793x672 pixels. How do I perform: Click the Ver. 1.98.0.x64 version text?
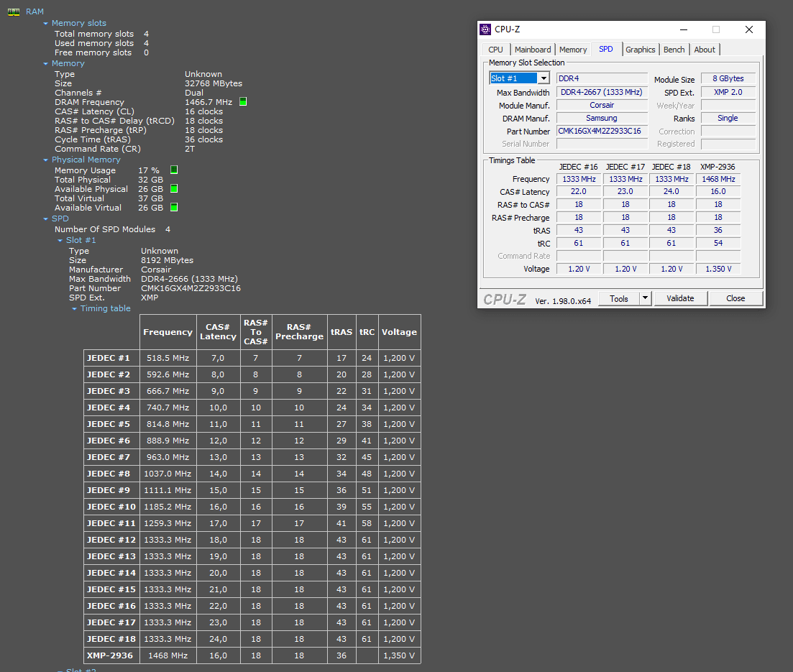point(563,301)
